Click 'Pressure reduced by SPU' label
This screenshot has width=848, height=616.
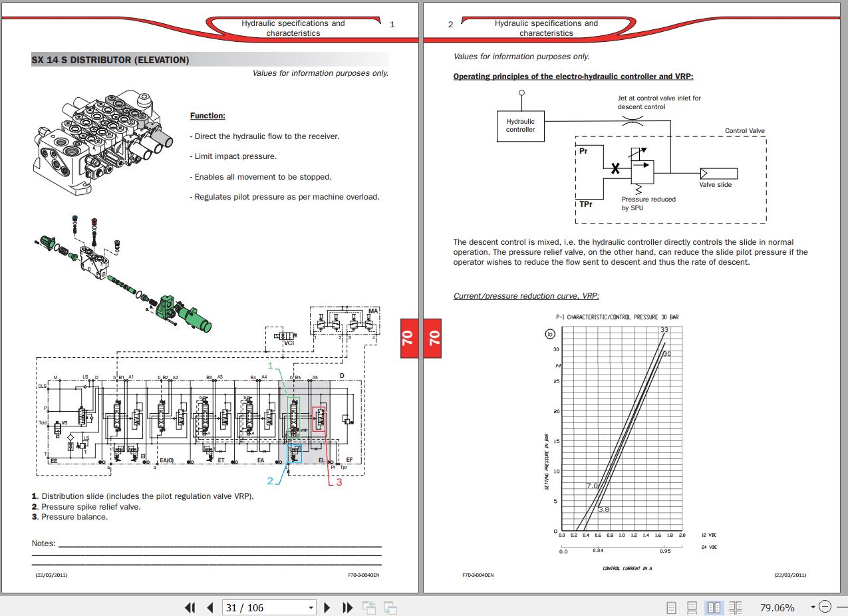pyautogui.click(x=648, y=204)
